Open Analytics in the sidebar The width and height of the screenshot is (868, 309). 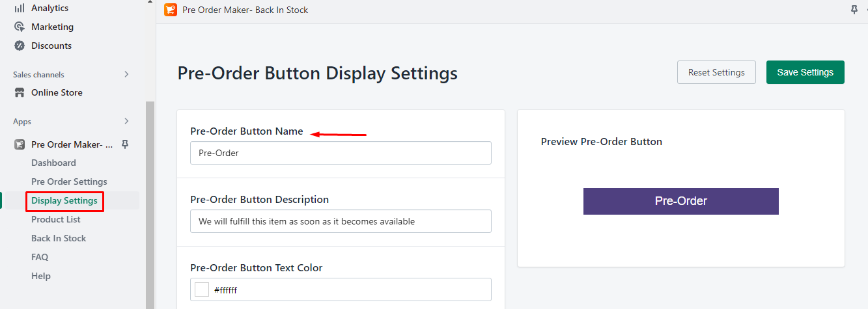coord(49,8)
